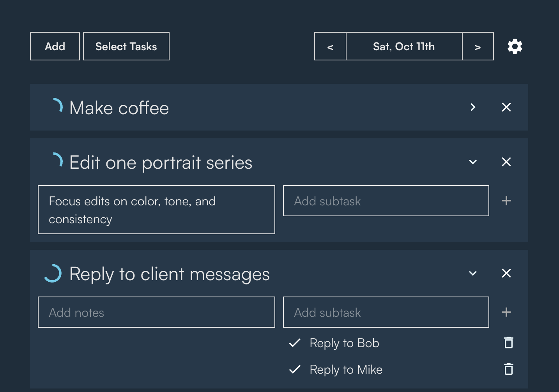Toggle Reply to Bob subtask checkmark
The height and width of the screenshot is (392, 559).
tap(295, 343)
